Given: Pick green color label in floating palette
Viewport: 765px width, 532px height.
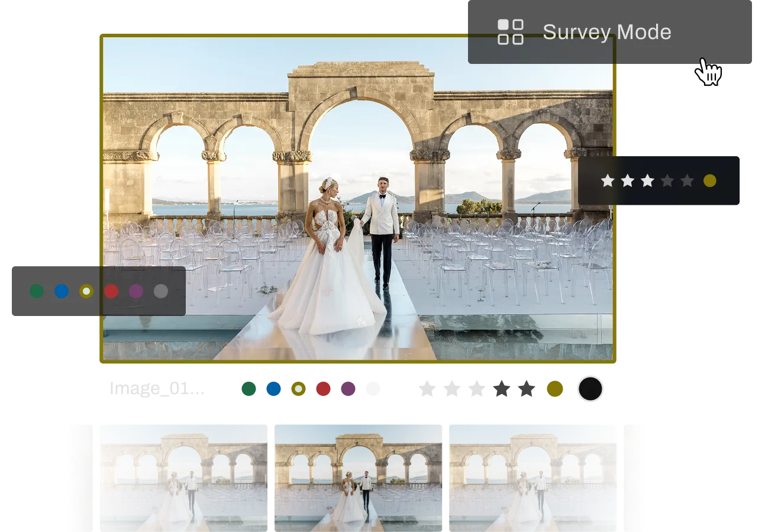Looking at the screenshot, I should pos(37,291).
